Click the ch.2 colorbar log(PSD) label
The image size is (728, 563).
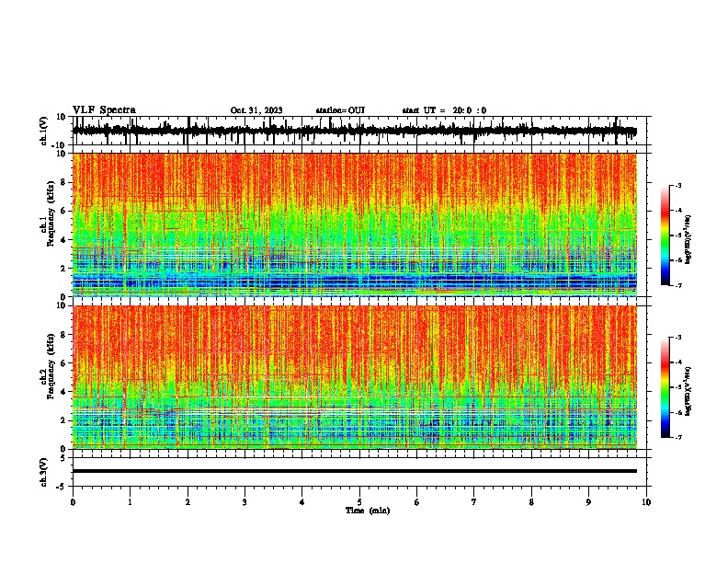[x=688, y=391]
